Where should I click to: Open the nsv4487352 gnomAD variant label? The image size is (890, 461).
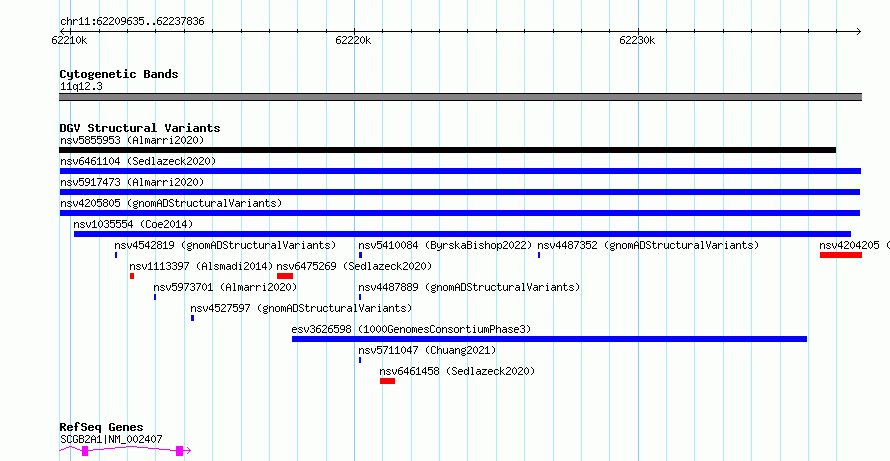pyautogui.click(x=648, y=245)
